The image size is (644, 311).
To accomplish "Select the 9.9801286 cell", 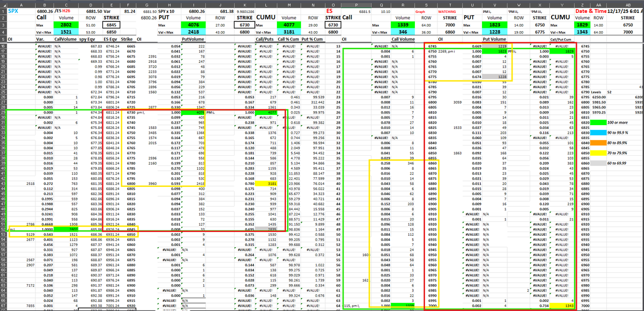I will coord(245,10).
